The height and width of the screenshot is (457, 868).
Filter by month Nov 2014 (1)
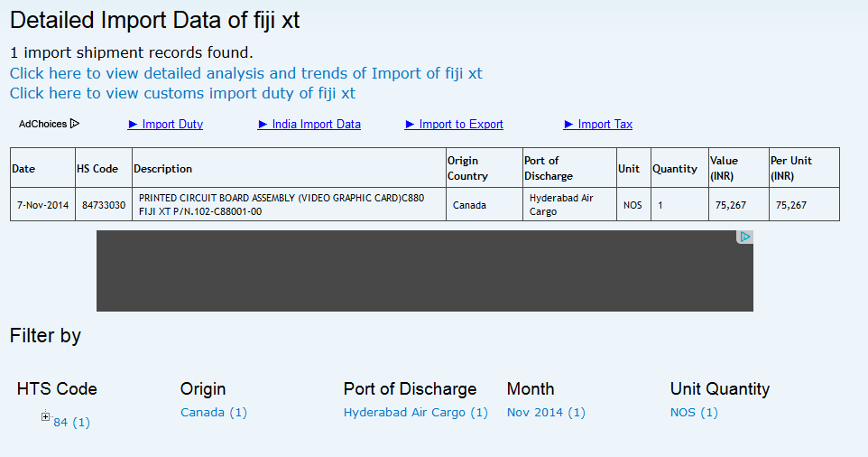click(x=546, y=413)
